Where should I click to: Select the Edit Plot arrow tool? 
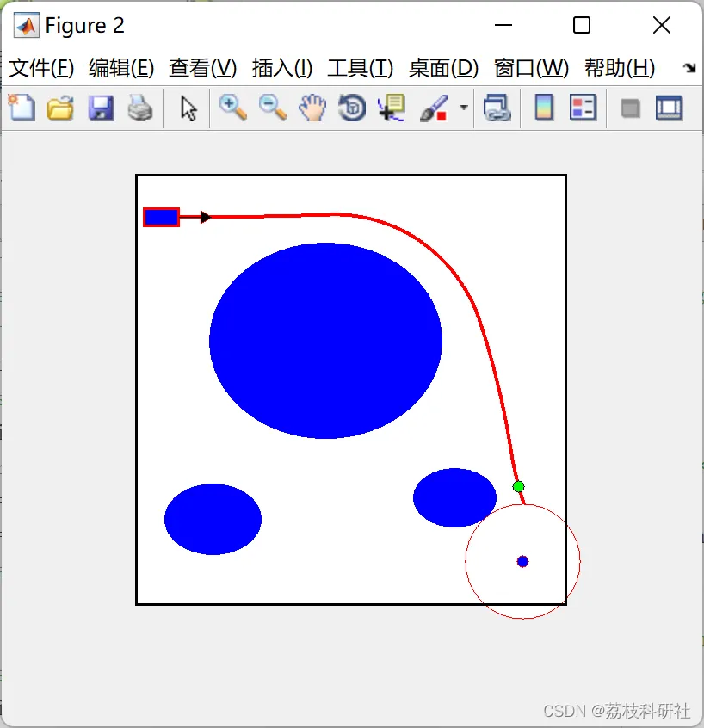point(188,108)
